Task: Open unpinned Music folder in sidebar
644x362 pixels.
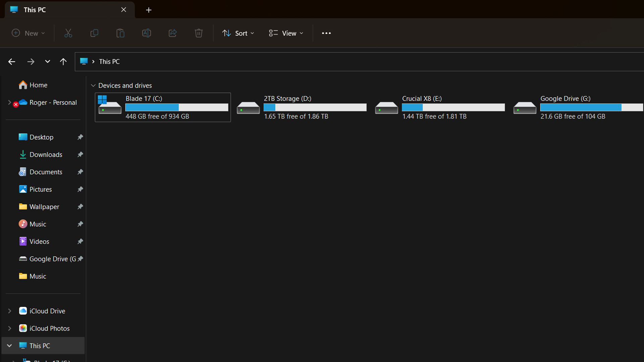Action: (38, 277)
